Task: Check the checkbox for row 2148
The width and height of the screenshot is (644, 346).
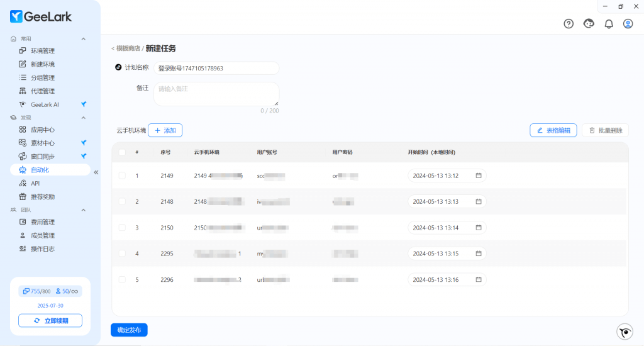Action: [x=122, y=201]
